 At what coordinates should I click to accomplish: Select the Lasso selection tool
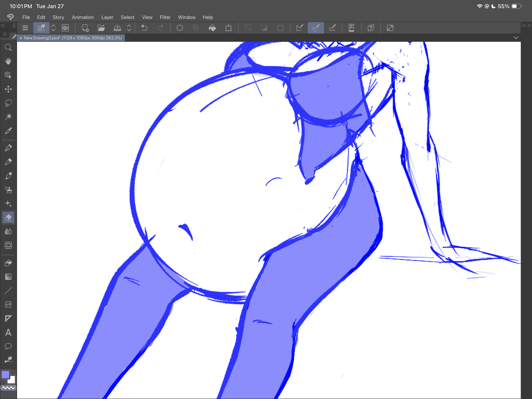8,103
